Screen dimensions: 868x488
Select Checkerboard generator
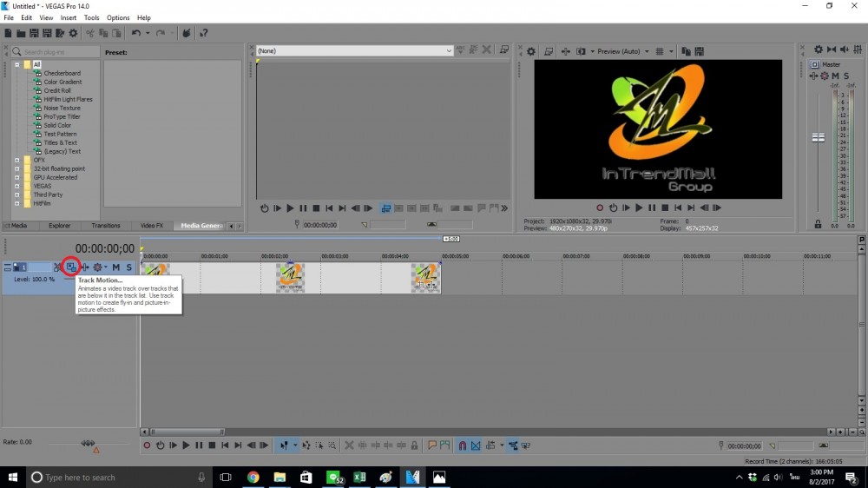pos(62,74)
